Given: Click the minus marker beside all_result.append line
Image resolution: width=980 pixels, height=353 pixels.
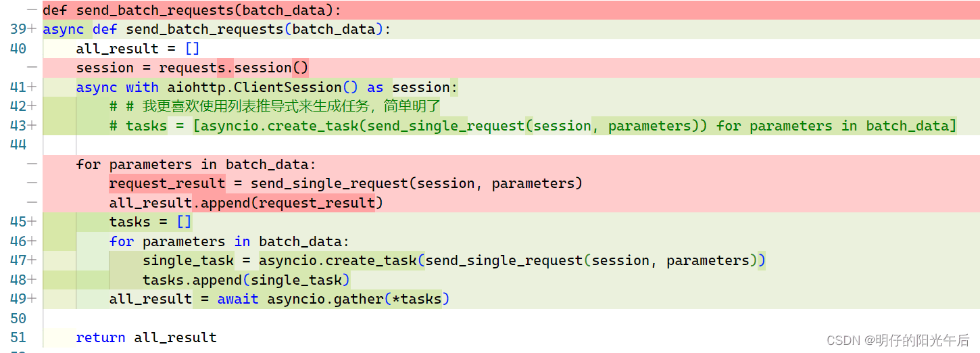Looking at the screenshot, I should point(32,203).
